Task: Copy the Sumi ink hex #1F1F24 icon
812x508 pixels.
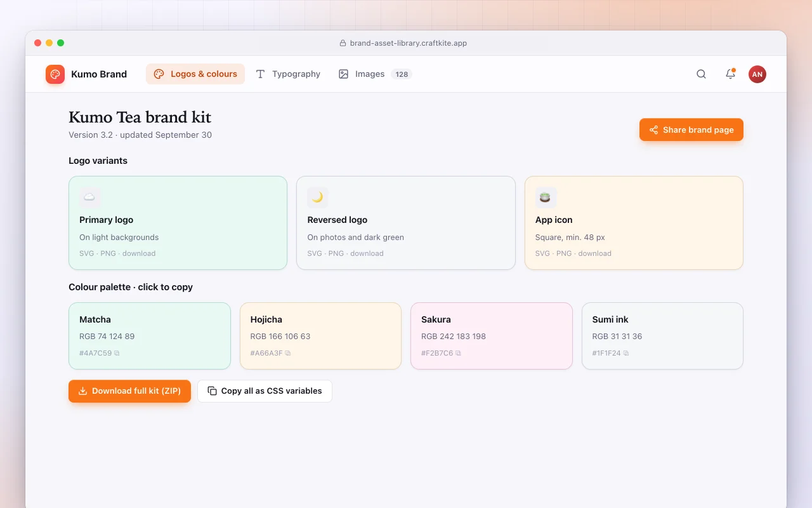Action: coord(626,353)
